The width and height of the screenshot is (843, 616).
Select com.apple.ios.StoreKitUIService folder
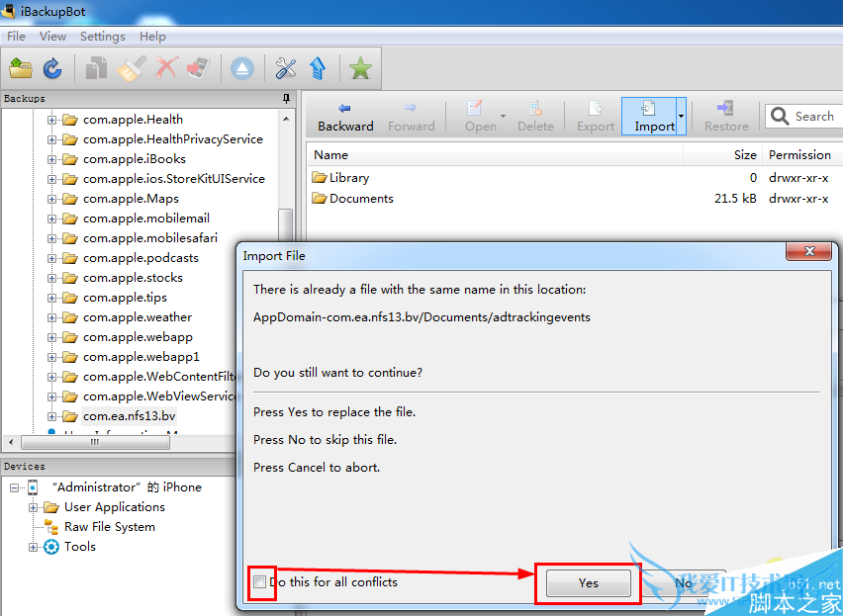coord(174,179)
